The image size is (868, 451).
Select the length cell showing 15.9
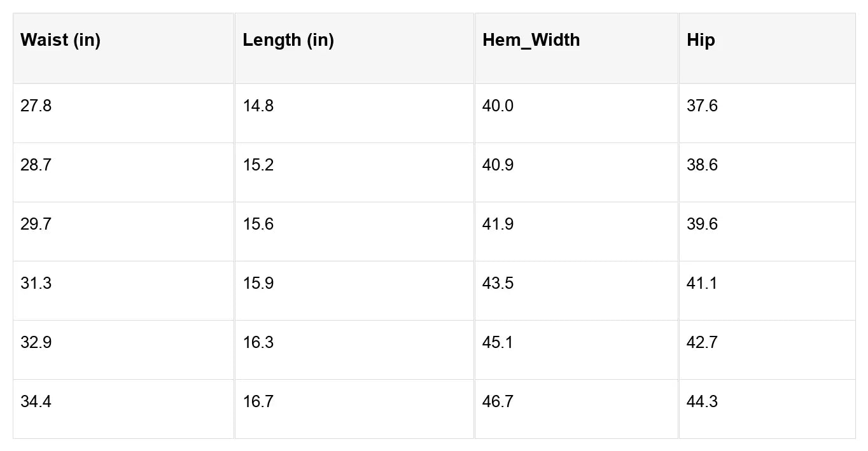tap(258, 284)
